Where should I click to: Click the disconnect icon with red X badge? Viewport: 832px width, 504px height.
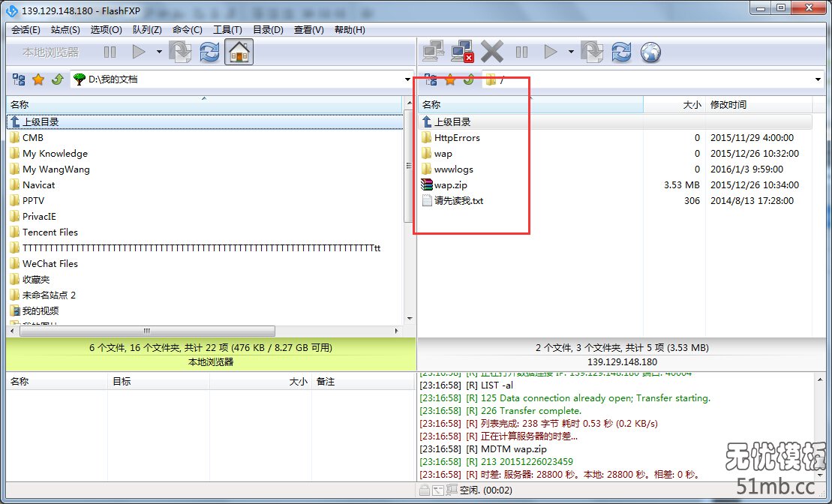(462, 52)
